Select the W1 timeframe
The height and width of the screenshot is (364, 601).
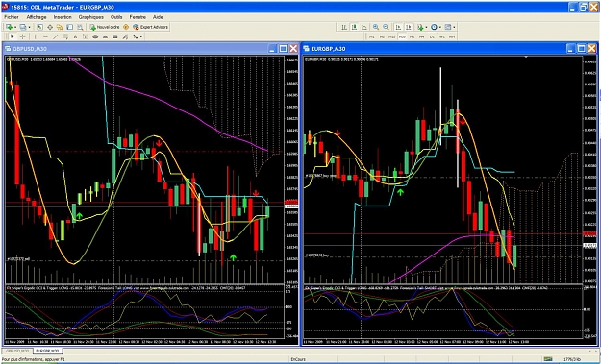442,36
